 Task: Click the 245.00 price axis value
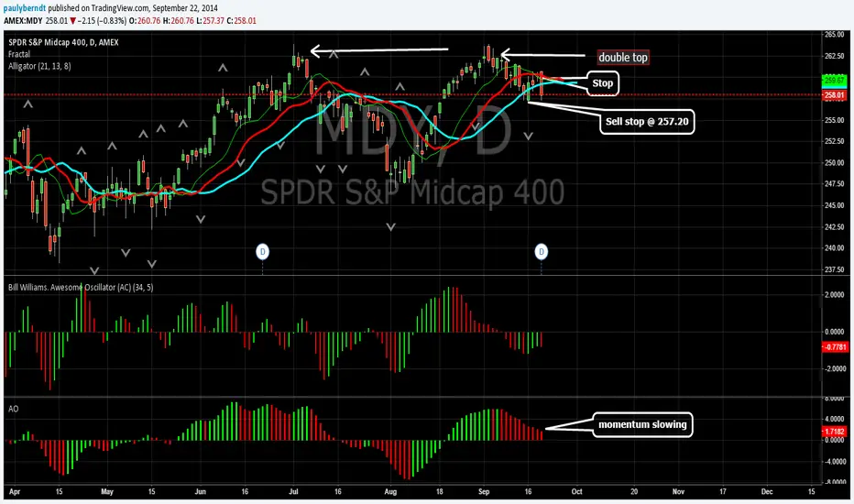pos(834,205)
